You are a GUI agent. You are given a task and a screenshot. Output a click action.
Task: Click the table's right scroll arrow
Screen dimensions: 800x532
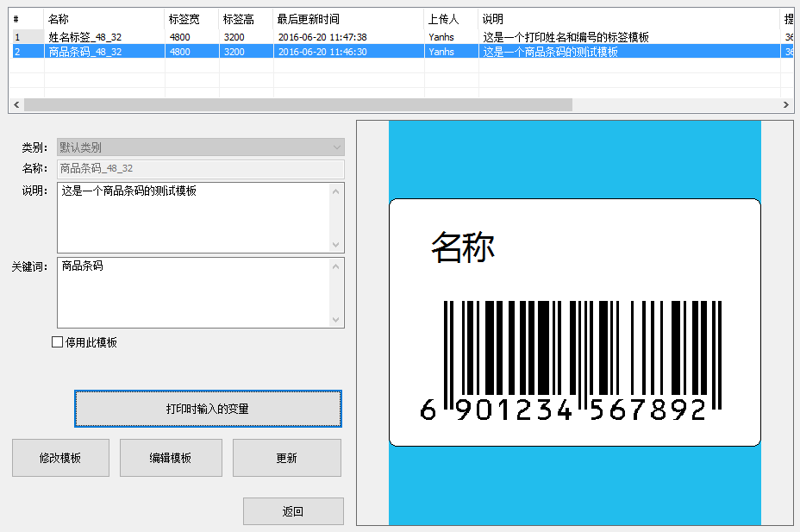coord(786,104)
